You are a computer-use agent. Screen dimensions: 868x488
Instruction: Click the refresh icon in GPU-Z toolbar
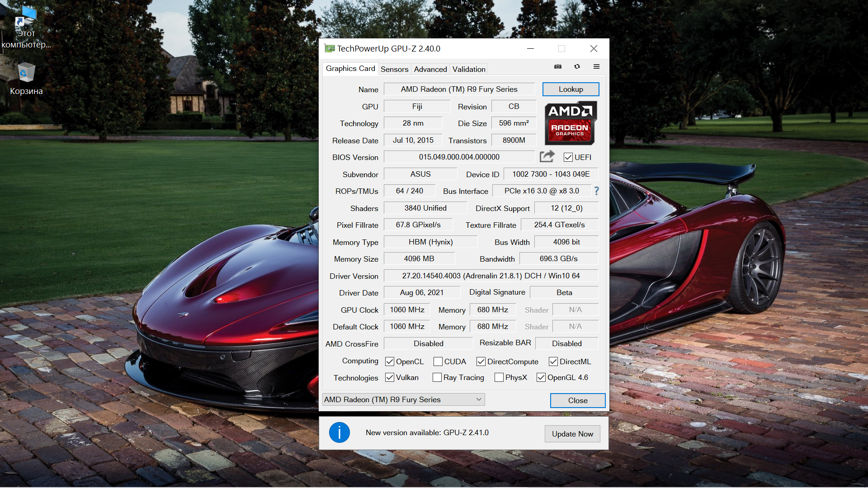pos(577,66)
